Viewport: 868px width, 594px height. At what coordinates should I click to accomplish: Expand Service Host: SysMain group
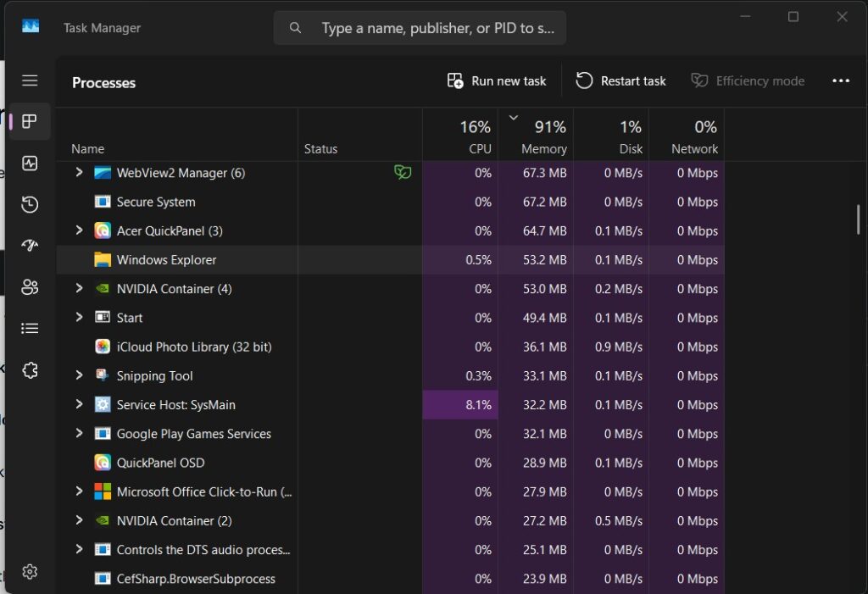(x=79, y=404)
